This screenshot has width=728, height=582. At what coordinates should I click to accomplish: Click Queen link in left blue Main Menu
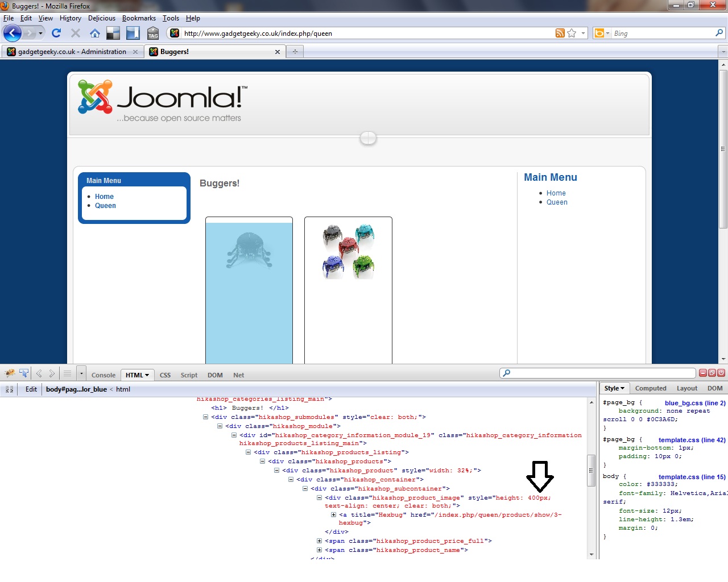105,206
